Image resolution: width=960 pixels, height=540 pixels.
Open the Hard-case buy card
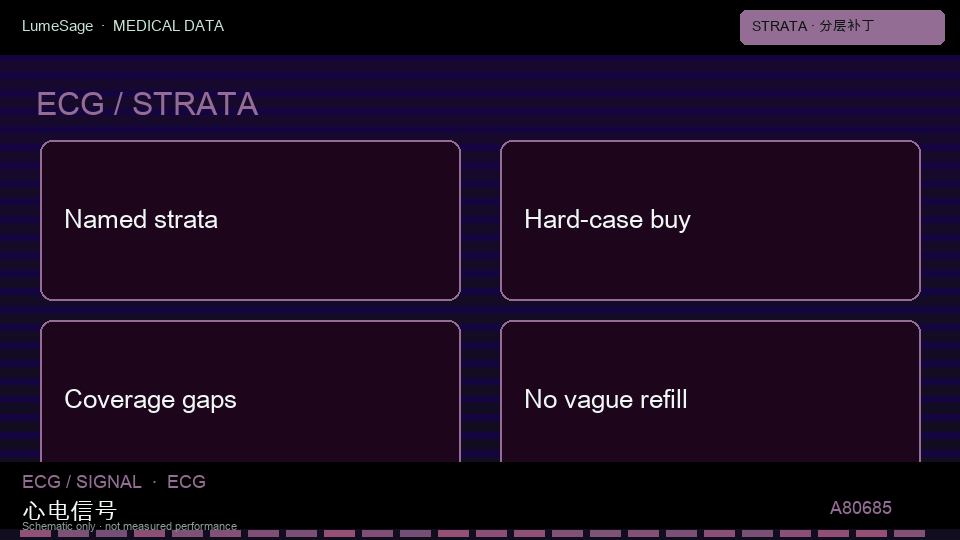[710, 220]
